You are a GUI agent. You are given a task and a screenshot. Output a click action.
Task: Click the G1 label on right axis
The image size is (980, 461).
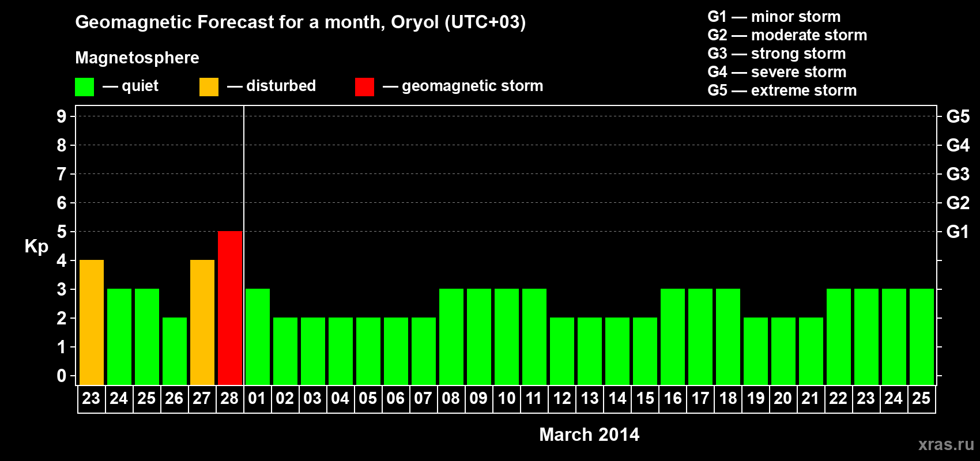958,232
